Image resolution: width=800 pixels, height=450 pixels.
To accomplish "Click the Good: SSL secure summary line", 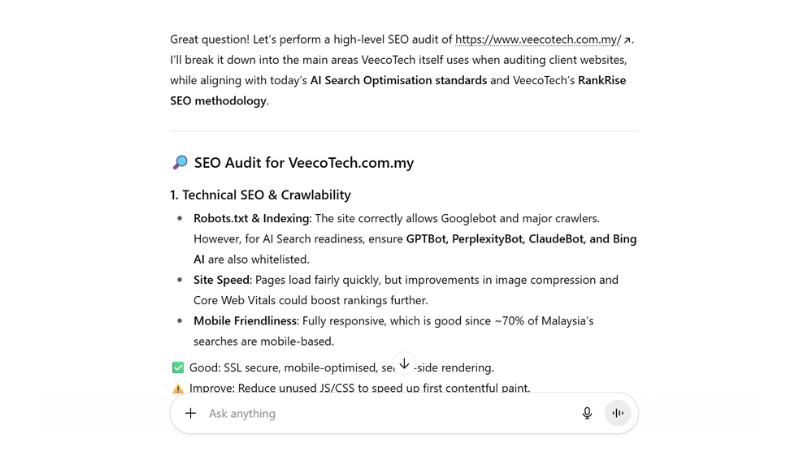I will coord(290,367).
